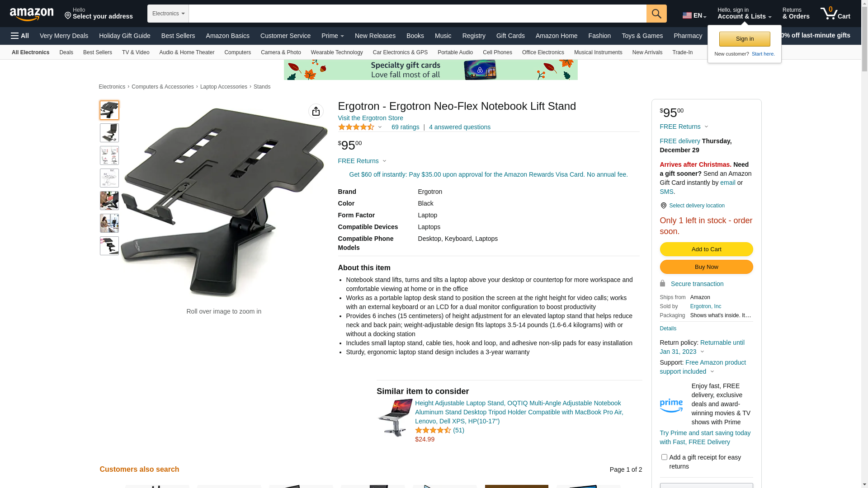Click the orange search magnifier button
Image resolution: width=868 pixels, height=488 pixels.
(x=656, y=14)
